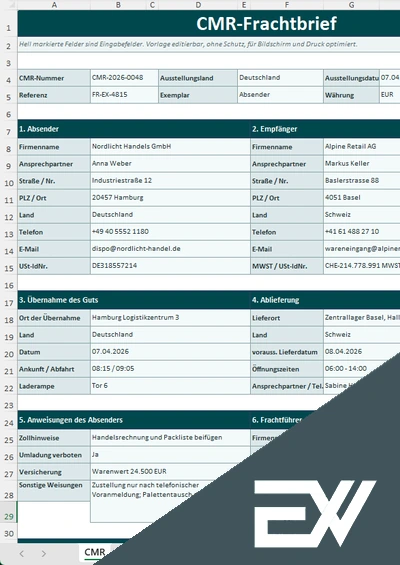This screenshot has width=400, height=565.
Task: Select cell Anna Weber
Action: (170, 164)
